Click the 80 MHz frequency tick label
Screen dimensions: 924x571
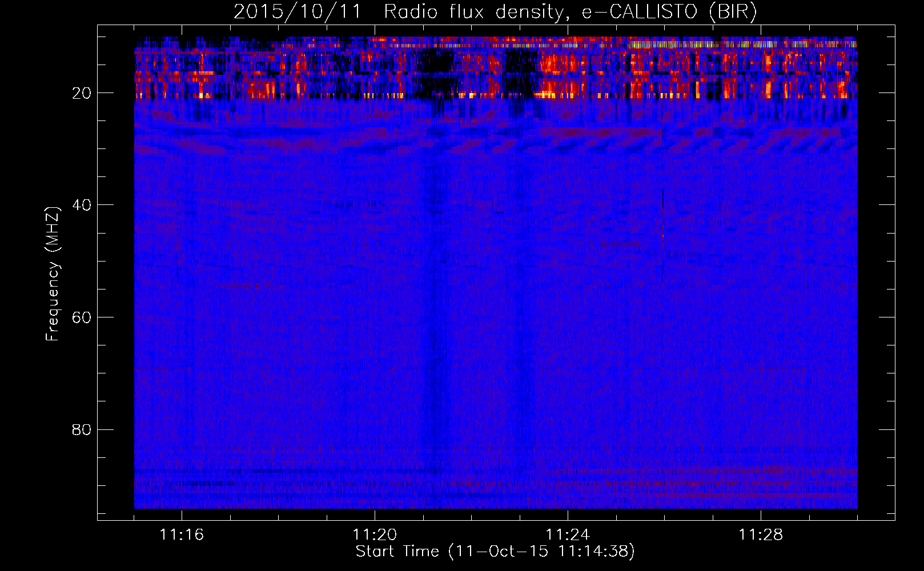(x=82, y=429)
